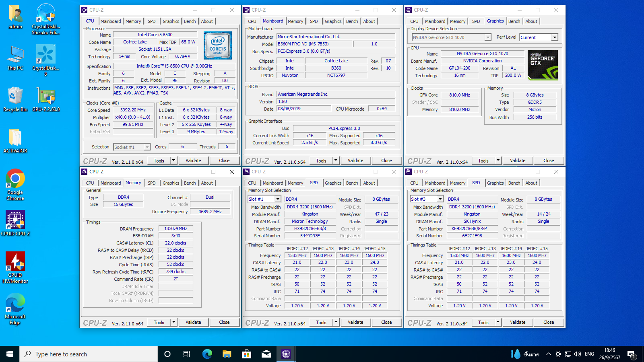Click the Cortana circle on the taskbar

coord(167,354)
